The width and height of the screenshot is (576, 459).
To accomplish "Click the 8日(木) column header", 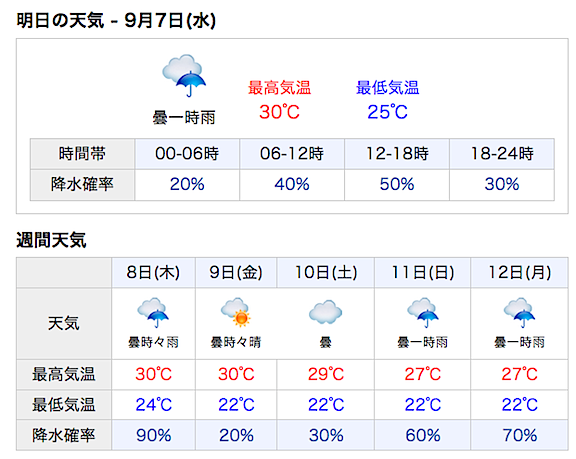I will [153, 272].
